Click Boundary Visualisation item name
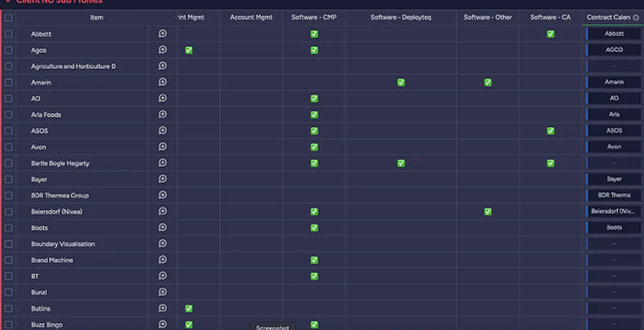 [x=63, y=244]
